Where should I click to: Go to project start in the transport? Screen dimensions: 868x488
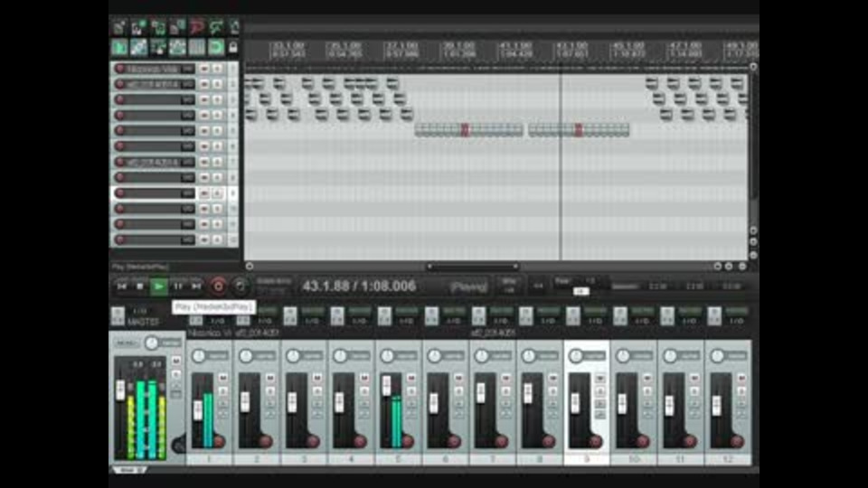(122, 286)
